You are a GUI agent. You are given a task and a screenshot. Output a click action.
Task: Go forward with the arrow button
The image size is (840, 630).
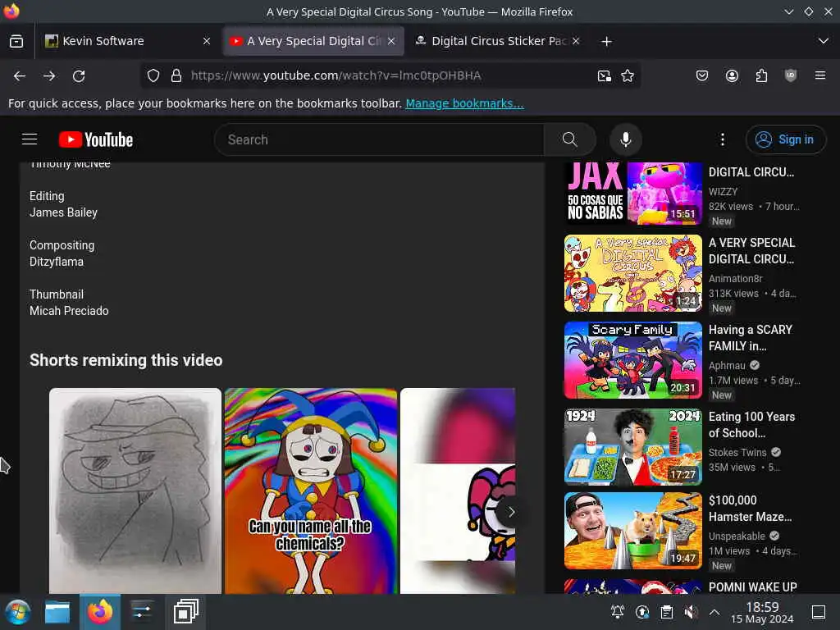tap(49, 75)
